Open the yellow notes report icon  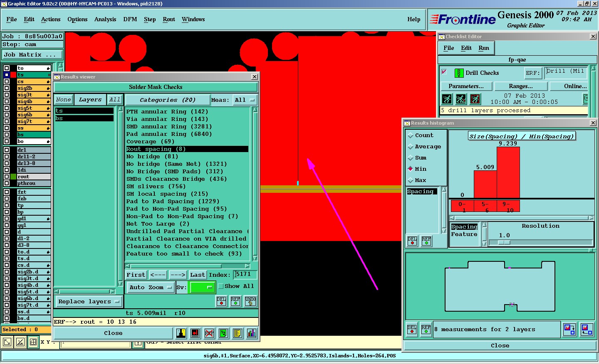pyautogui.click(x=238, y=333)
